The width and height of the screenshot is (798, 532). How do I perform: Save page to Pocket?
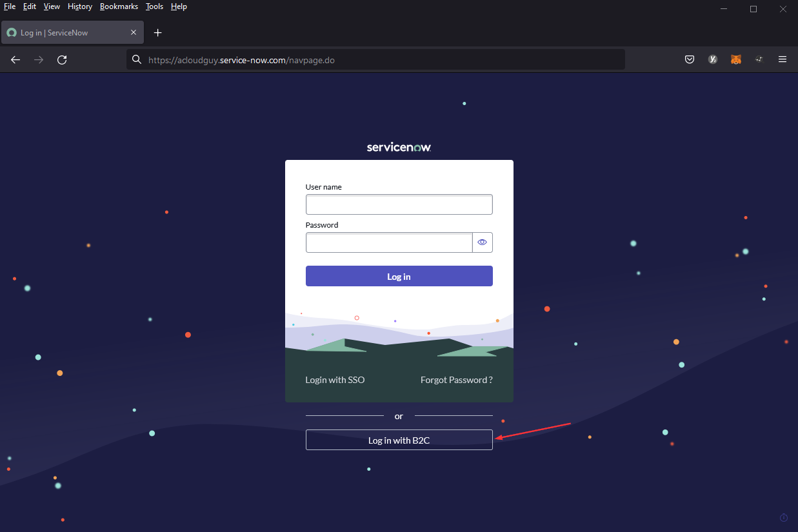click(x=689, y=59)
